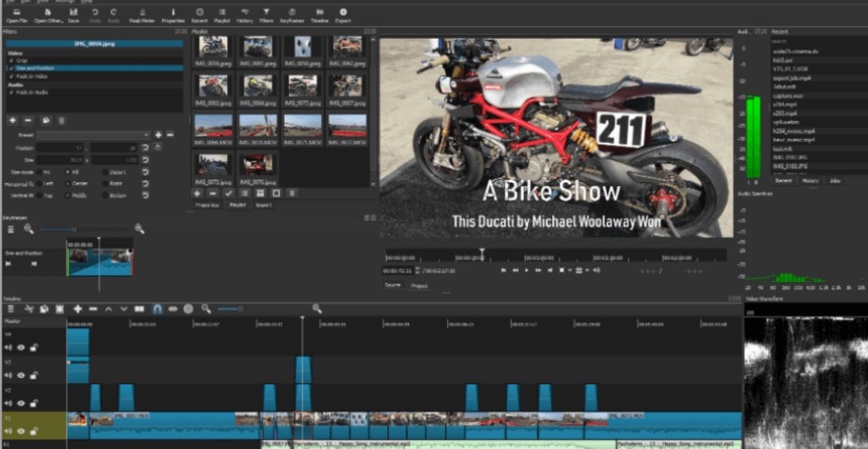868x449 pixels.
Task: Click the timeline zoom-out magnifier
Action: tap(206, 309)
